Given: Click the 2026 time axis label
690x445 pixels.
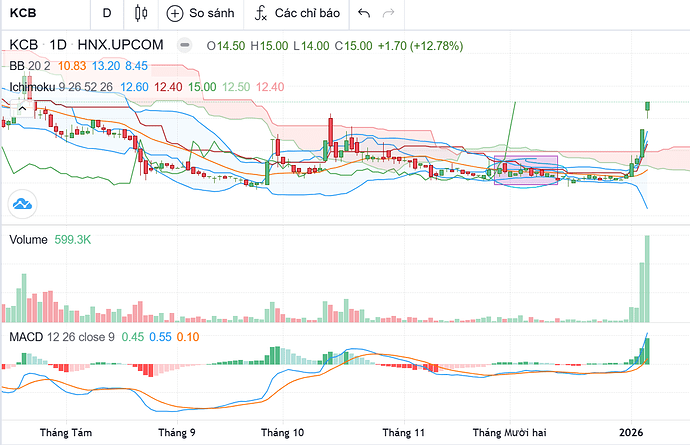Looking at the screenshot, I should tap(631, 433).
